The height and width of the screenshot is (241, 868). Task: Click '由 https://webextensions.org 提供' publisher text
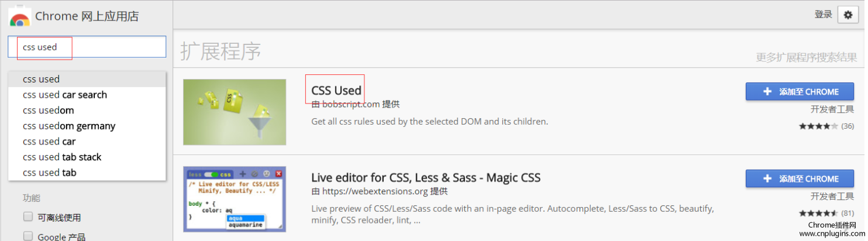[x=379, y=191]
